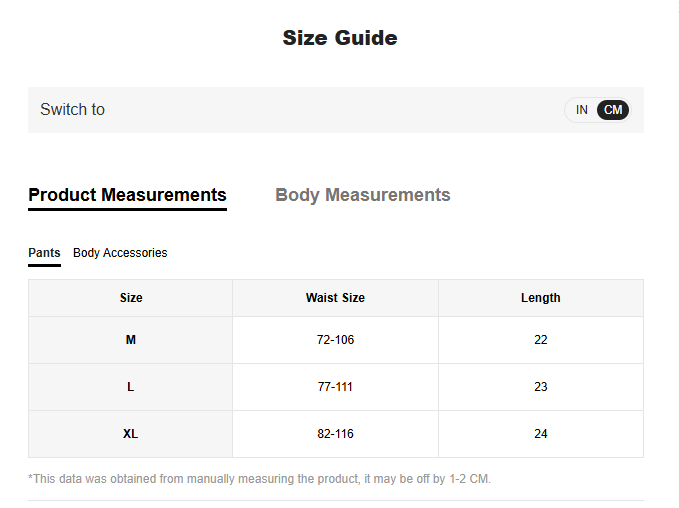Open the Body Accessories sub-tab
This screenshot has height=508, width=679.
tap(120, 253)
